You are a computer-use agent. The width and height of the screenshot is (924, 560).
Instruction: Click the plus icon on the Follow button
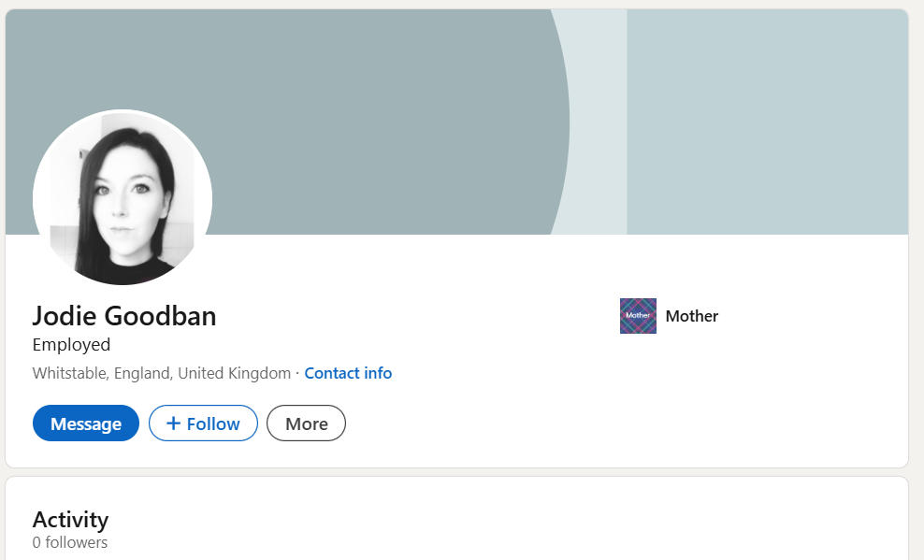tap(173, 424)
